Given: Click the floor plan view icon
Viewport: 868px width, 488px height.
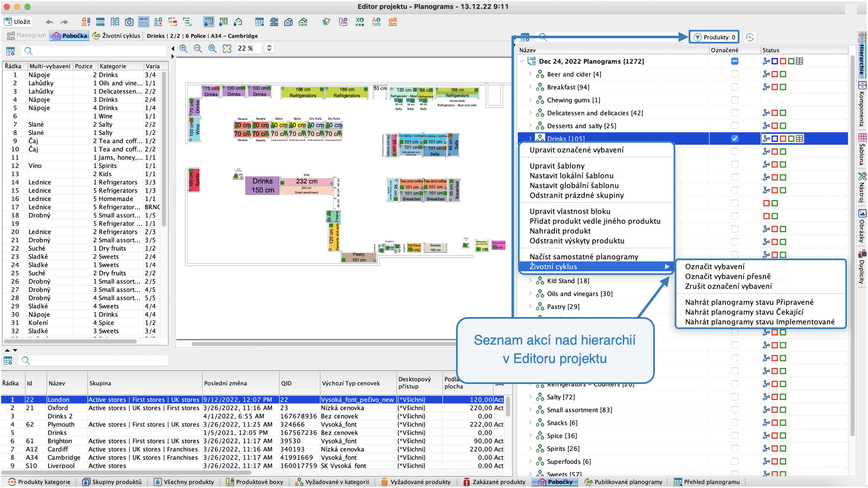Looking at the screenshot, I should 209,22.
